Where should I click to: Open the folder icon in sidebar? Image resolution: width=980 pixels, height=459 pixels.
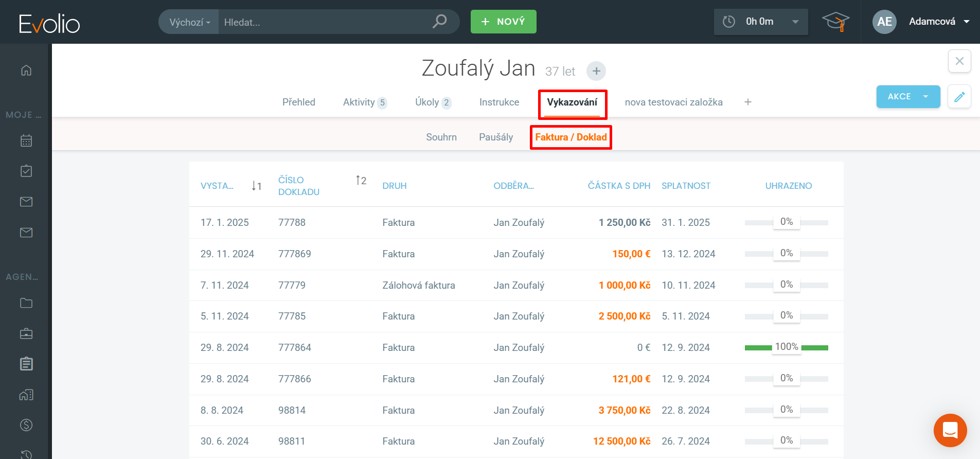[x=26, y=303]
